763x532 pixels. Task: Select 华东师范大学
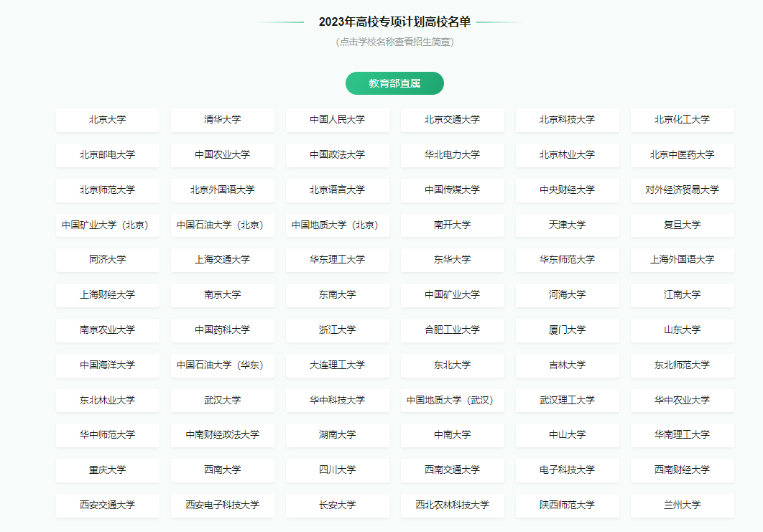click(x=568, y=260)
